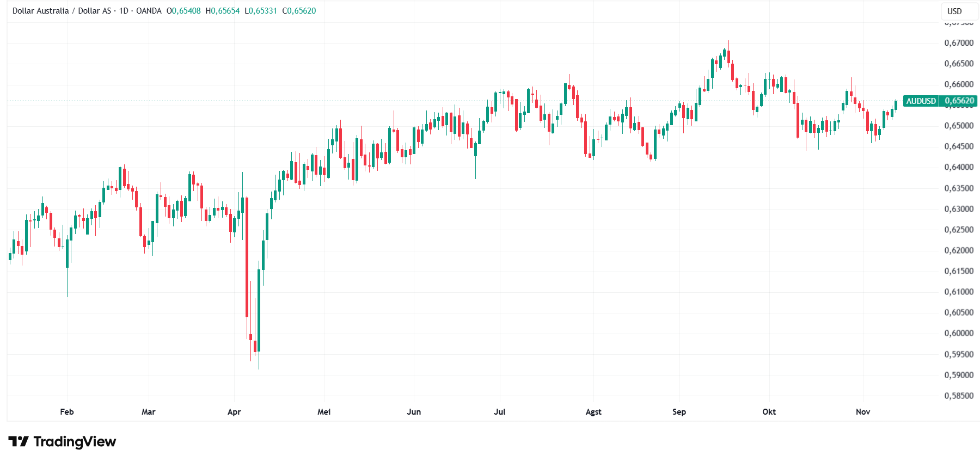
Task: Open the USD currency selector
Action: coord(960,11)
